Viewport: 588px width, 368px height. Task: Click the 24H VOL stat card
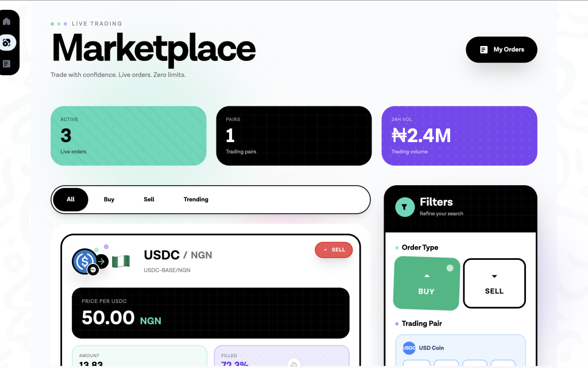pyautogui.click(x=459, y=135)
